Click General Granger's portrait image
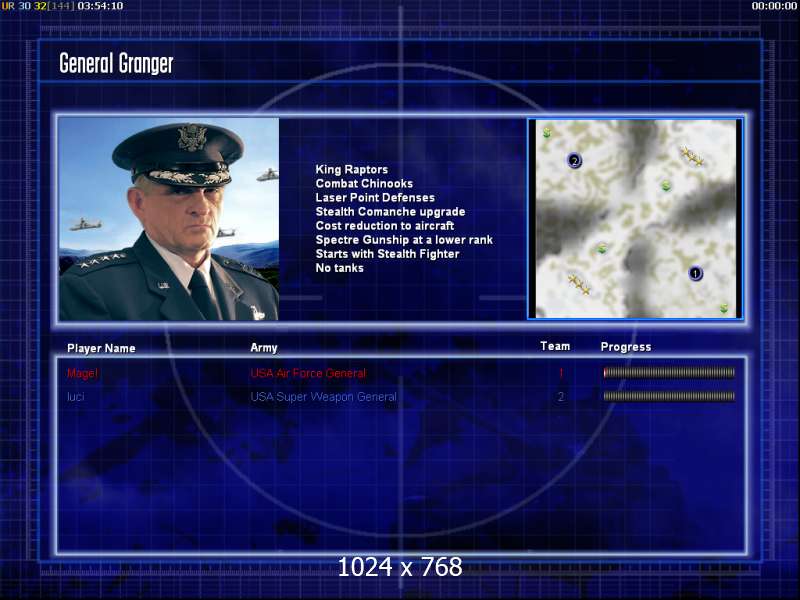Screen dimensions: 800x600 point(169,219)
